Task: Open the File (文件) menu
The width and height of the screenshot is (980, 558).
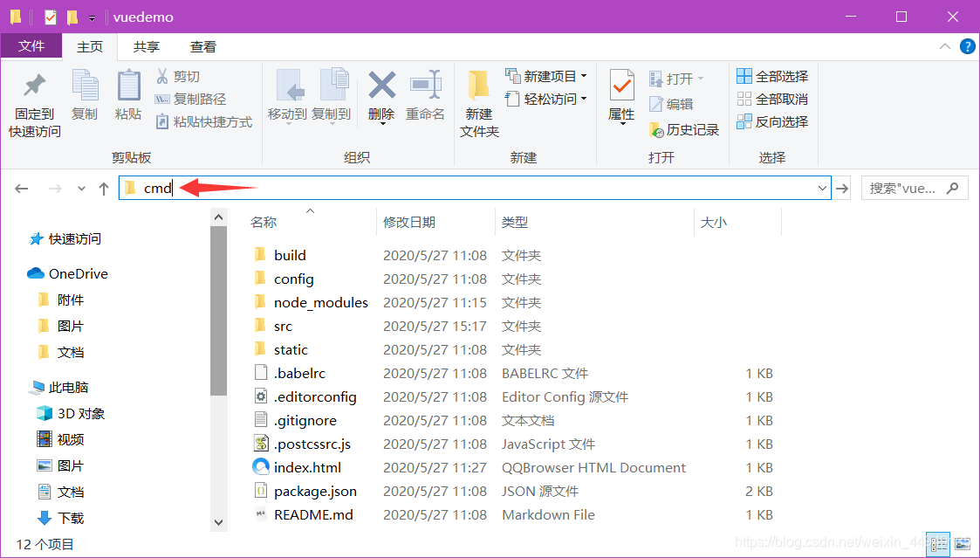Action: (31, 46)
